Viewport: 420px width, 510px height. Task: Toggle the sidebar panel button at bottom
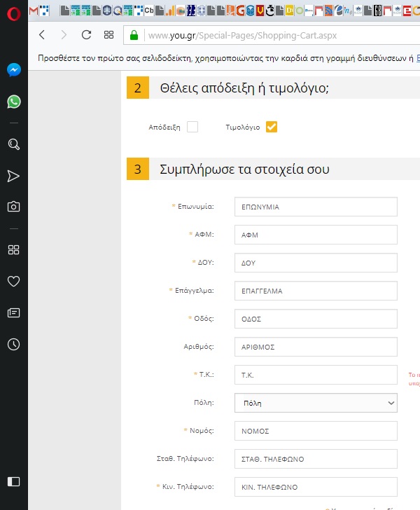[13, 481]
